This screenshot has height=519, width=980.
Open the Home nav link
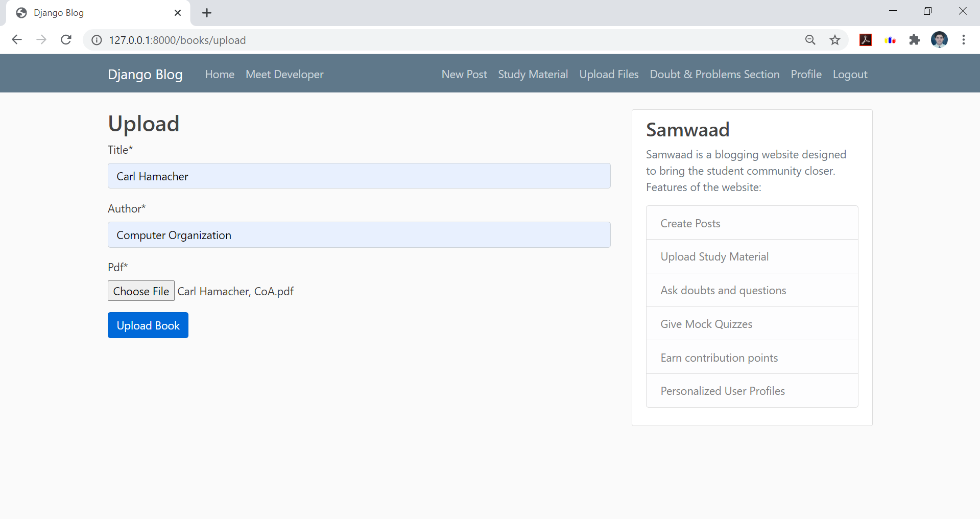pyautogui.click(x=220, y=74)
